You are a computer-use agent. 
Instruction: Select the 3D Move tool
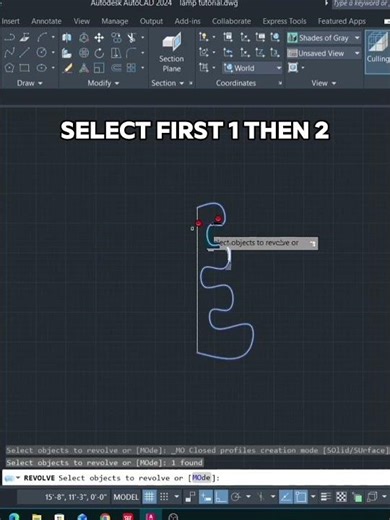(x=83, y=37)
